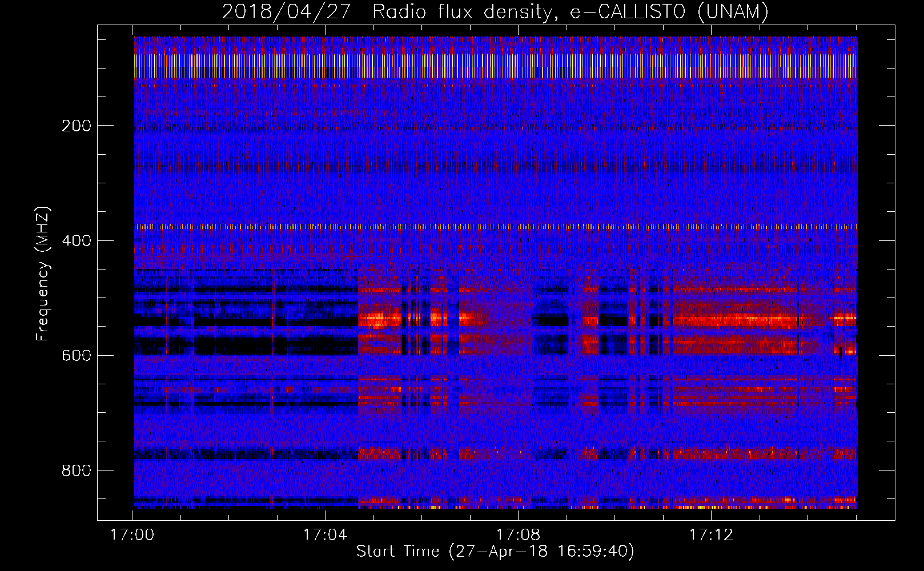
Task: Click the 17:12 time tick label
Action: point(711,534)
